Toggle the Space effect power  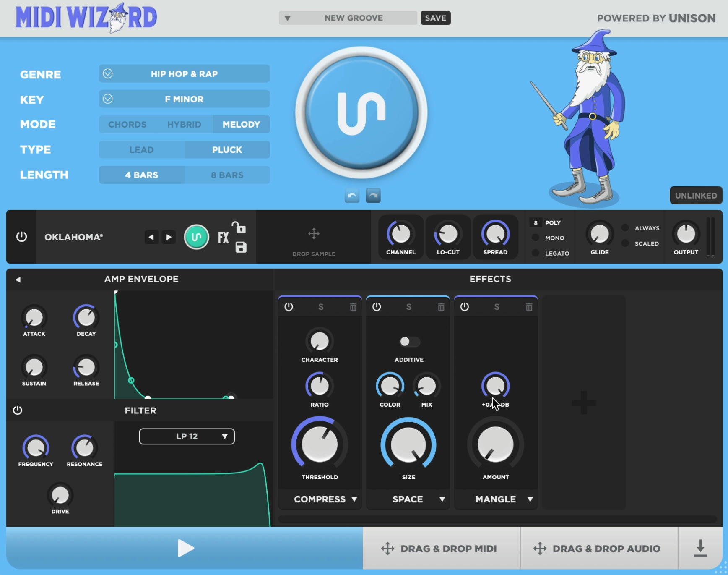[x=377, y=307]
